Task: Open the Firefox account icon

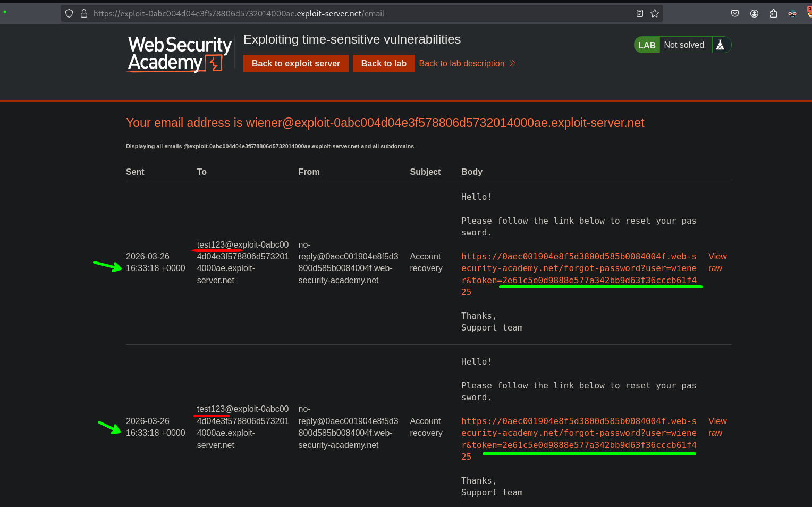Action: (x=754, y=13)
